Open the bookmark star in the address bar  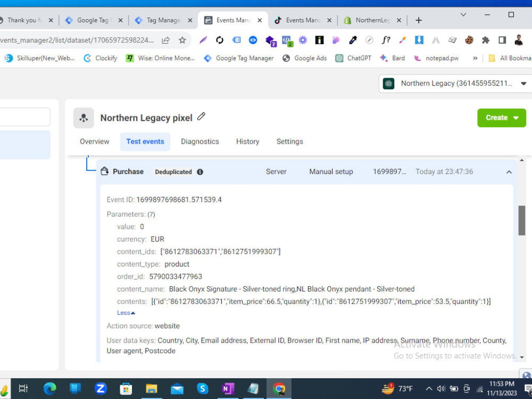pyautogui.click(x=183, y=40)
